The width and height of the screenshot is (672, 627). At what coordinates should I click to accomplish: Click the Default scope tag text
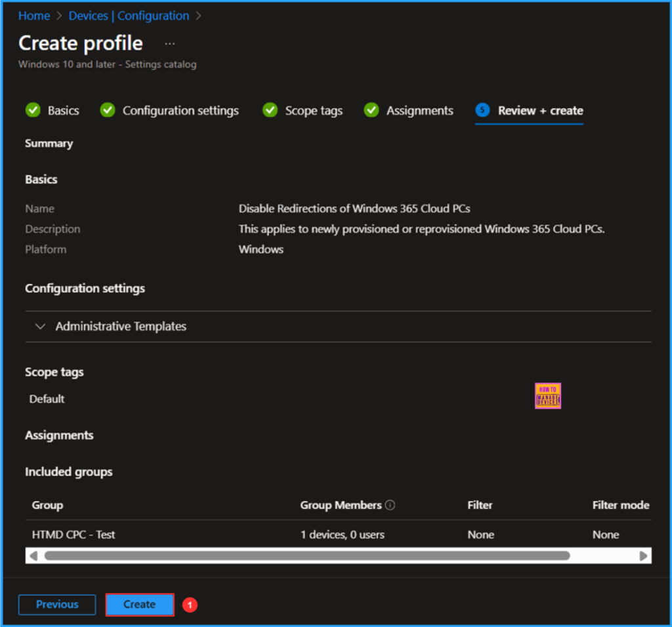click(47, 399)
